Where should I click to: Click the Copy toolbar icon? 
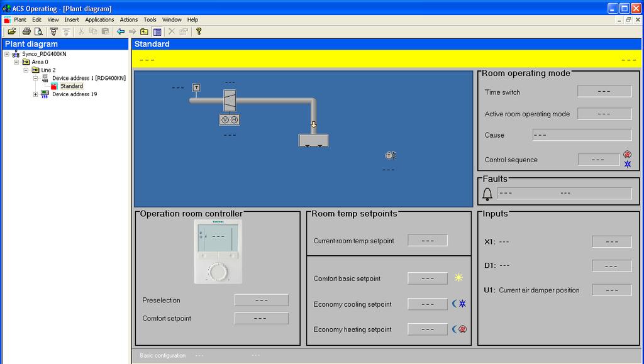(x=93, y=31)
